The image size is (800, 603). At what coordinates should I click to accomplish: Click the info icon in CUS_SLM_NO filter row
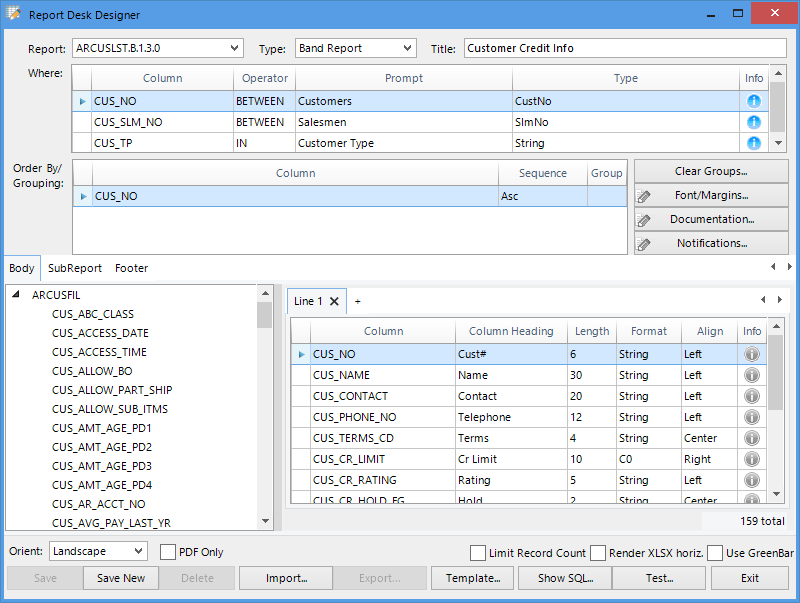coord(753,122)
